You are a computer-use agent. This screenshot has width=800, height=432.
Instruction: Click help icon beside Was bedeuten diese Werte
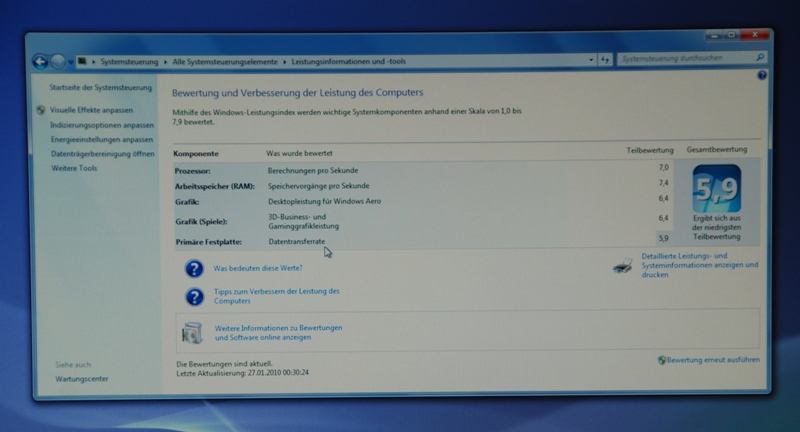194,268
